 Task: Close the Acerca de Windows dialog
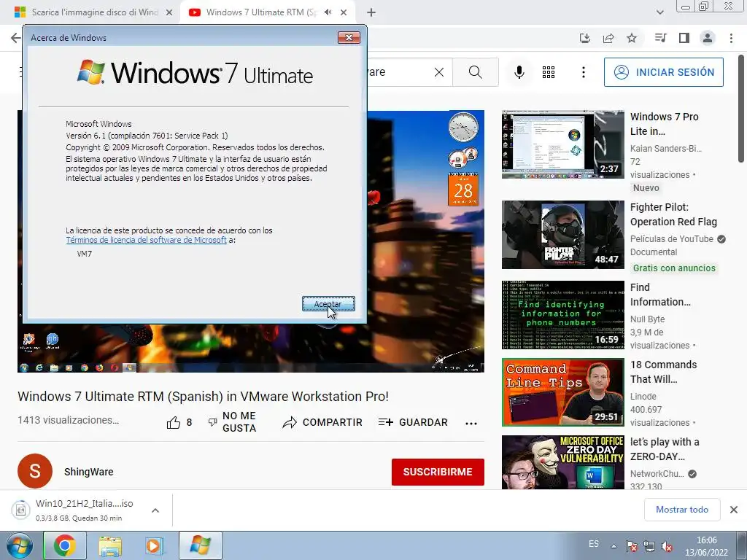click(349, 38)
